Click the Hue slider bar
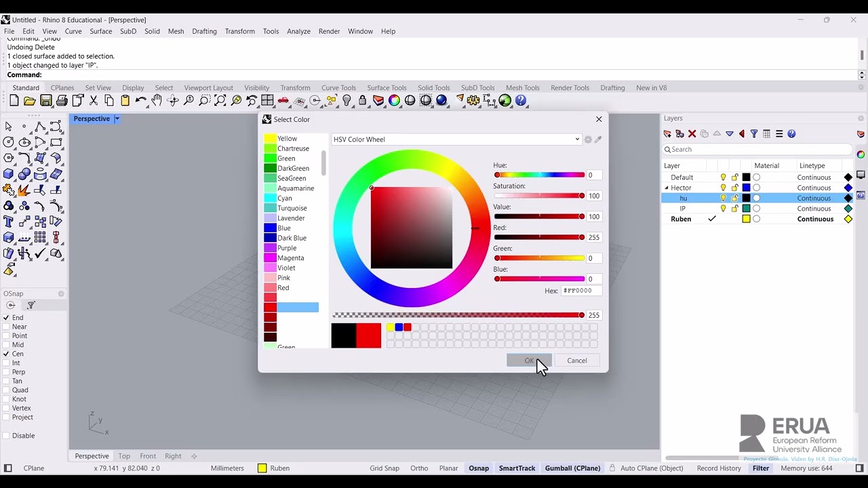 [x=540, y=176]
